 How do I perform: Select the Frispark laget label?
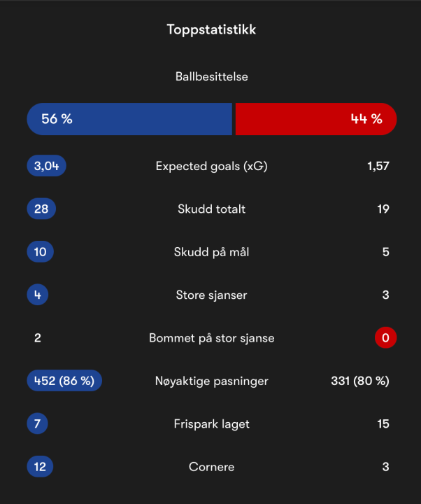[x=211, y=424]
